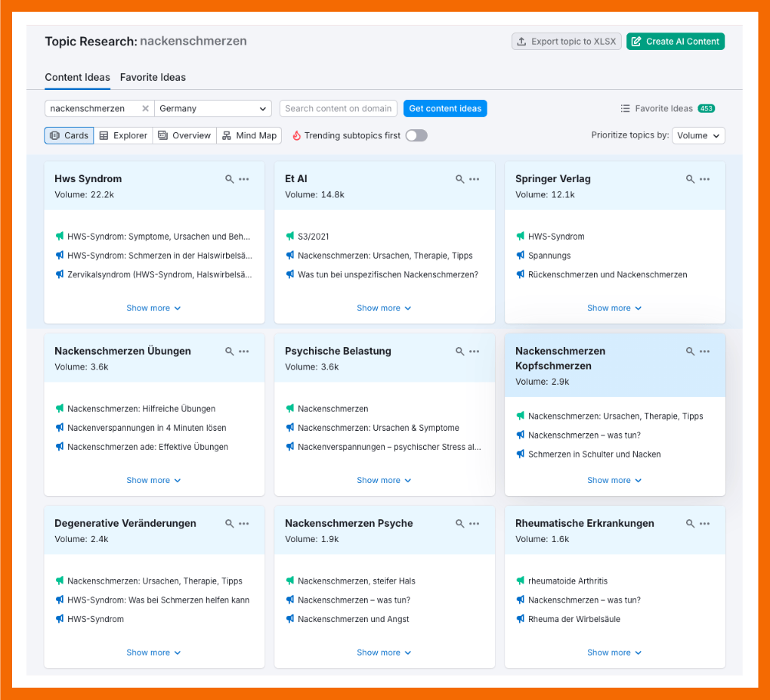Open ellipsis menu on Springer Verlag card
The width and height of the screenshot is (770, 700).
[x=704, y=179]
